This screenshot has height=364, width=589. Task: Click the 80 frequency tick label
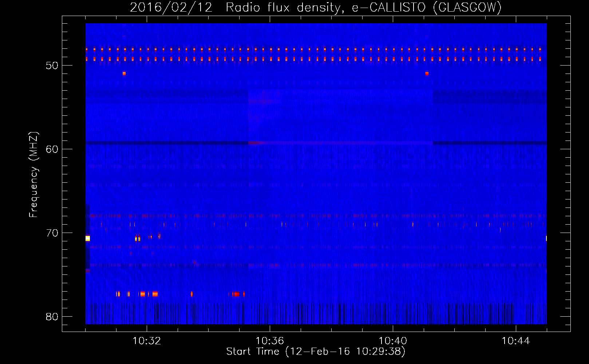[x=52, y=317]
